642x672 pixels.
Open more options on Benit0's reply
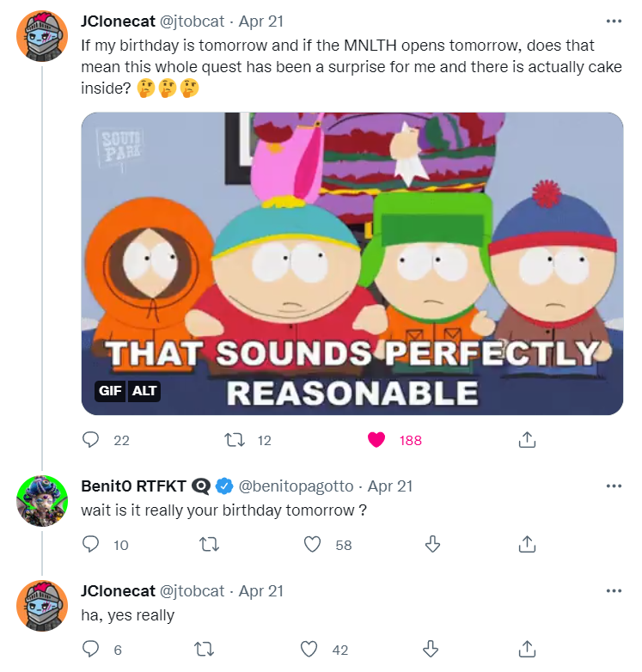613,486
